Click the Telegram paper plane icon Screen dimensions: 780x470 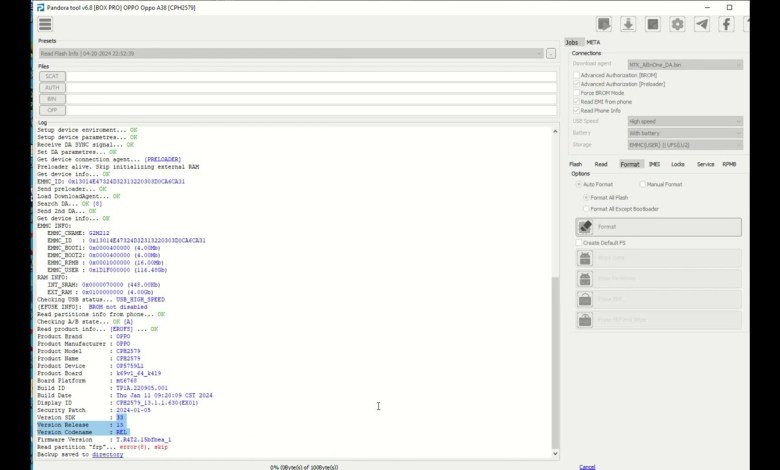tap(702, 24)
